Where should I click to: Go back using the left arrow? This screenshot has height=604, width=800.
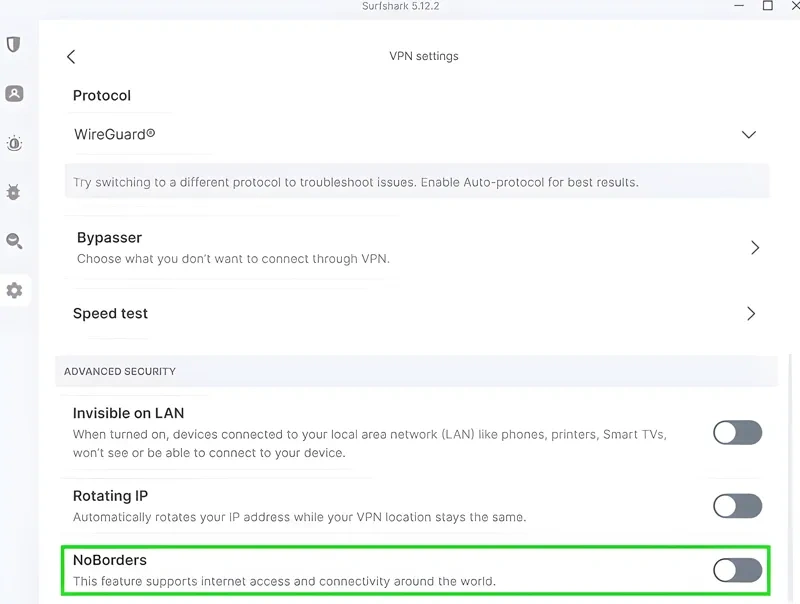tap(71, 57)
